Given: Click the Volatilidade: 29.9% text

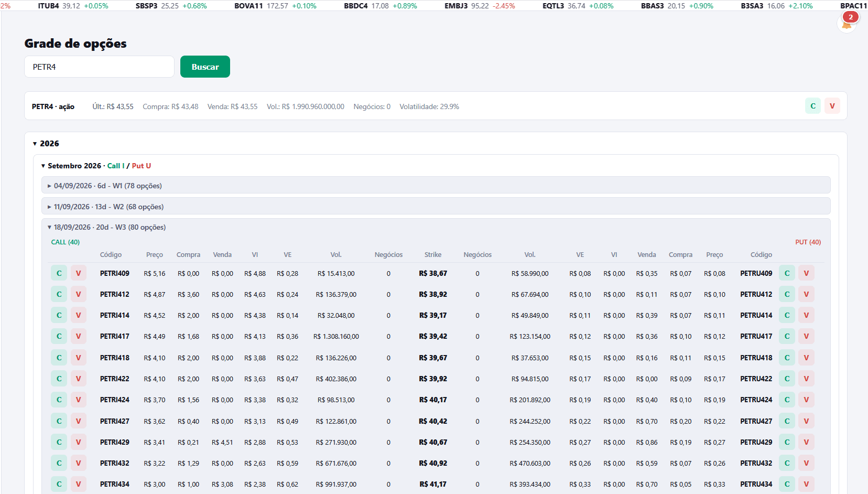Looking at the screenshot, I should (x=429, y=106).
